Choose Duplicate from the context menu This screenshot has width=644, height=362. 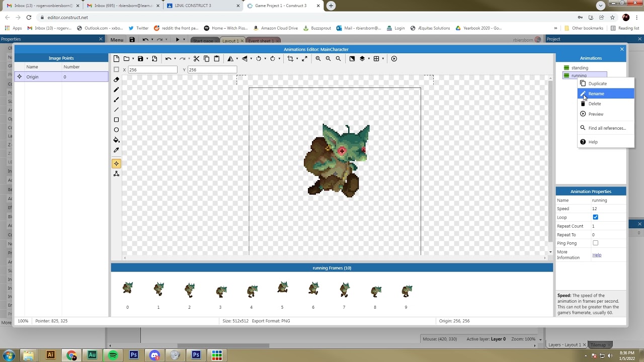pos(606,83)
